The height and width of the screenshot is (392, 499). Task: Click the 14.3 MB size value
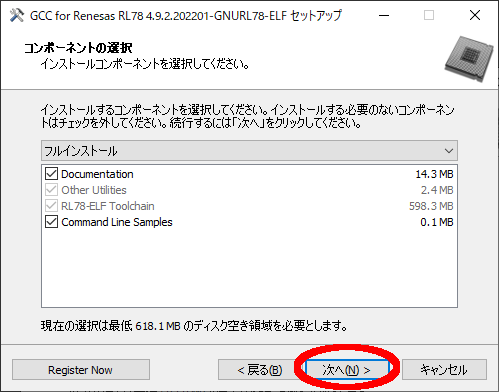[434, 174]
